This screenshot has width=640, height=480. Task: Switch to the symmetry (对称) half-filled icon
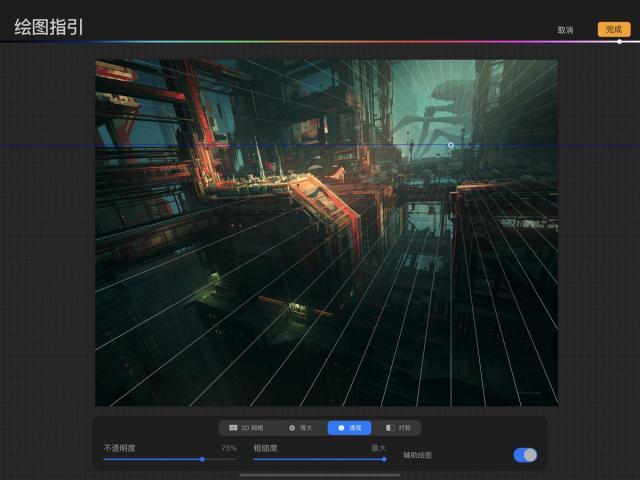tap(390, 427)
